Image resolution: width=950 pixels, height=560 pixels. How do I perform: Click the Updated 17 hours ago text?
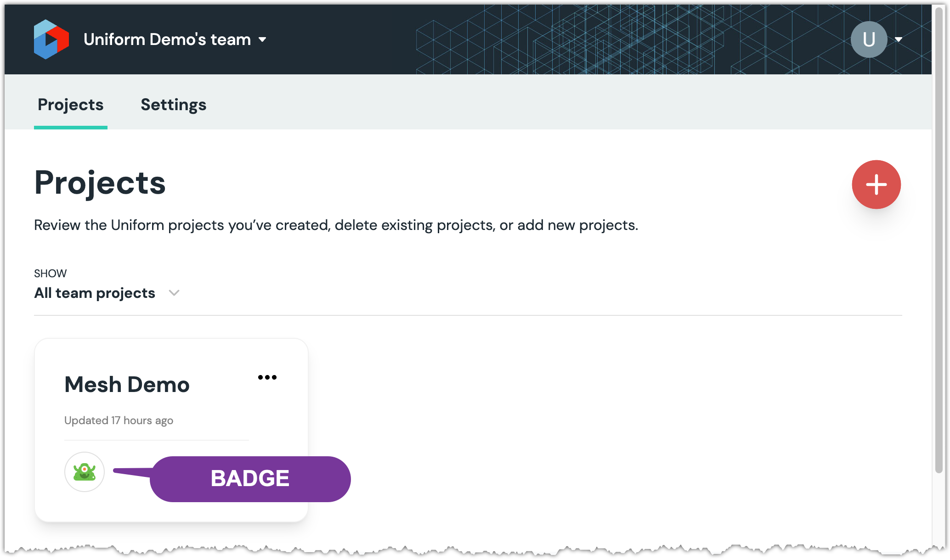(x=119, y=420)
